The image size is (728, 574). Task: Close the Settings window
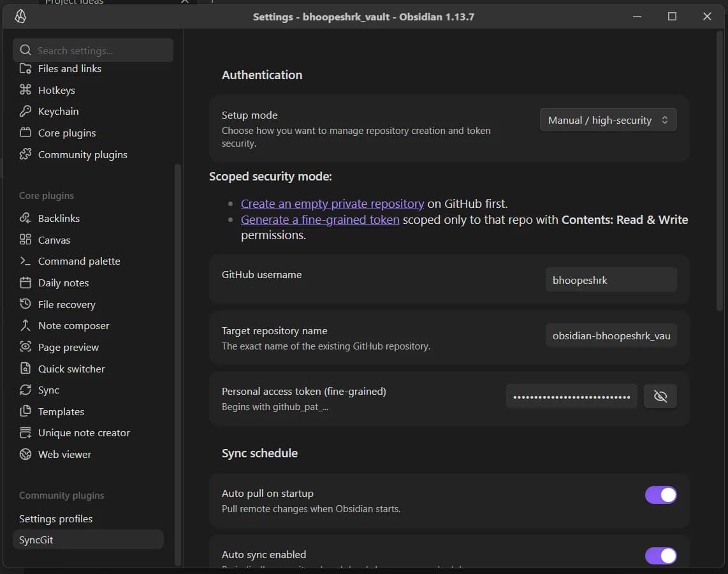pyautogui.click(x=707, y=17)
